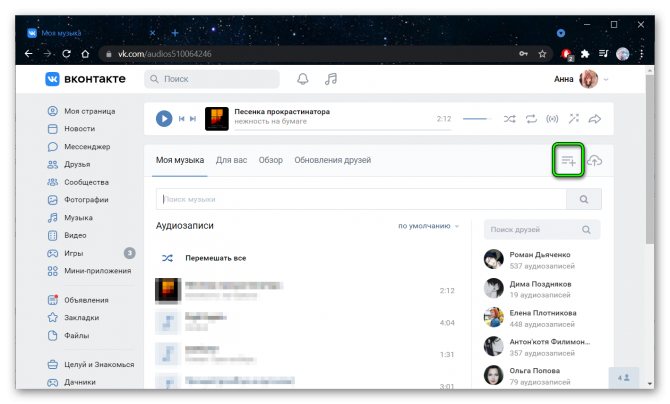The image size is (670, 404).
Task: Open Мини-приложения in sidebar
Action: (89, 271)
